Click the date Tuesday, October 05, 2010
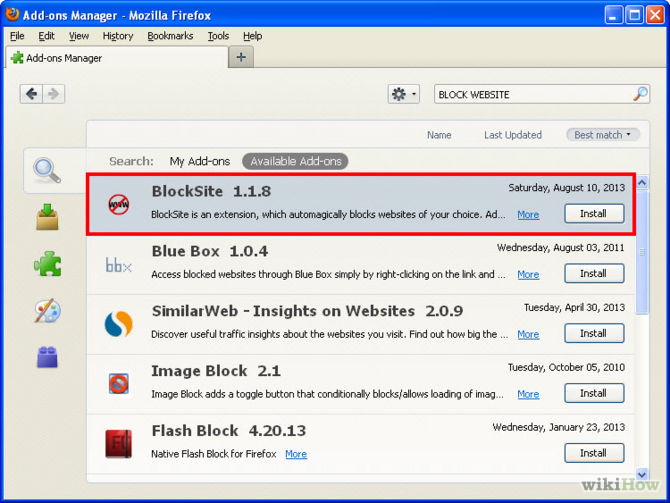 click(x=566, y=367)
